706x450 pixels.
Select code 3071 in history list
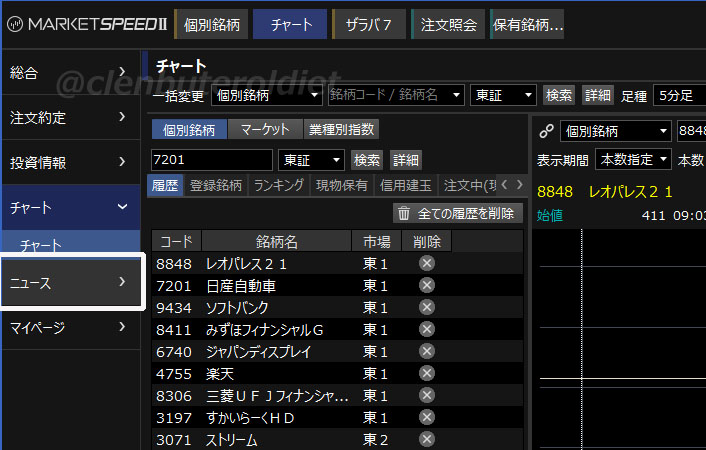(173, 440)
